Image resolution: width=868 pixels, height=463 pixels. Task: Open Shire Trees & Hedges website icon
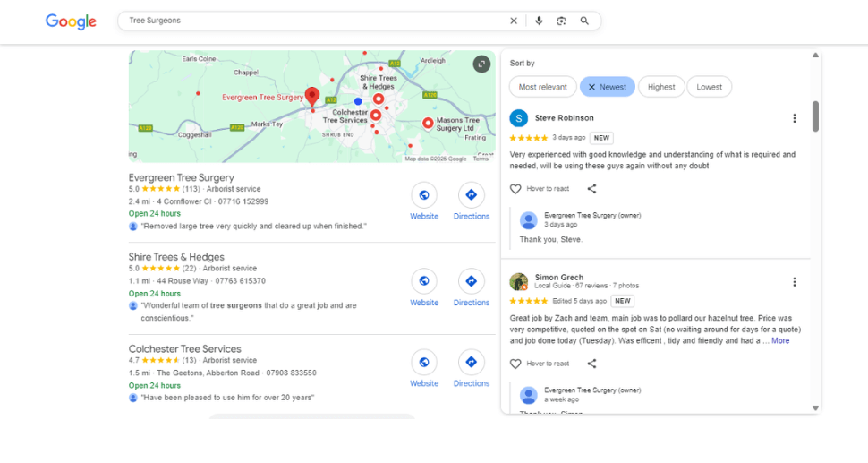coord(424,281)
